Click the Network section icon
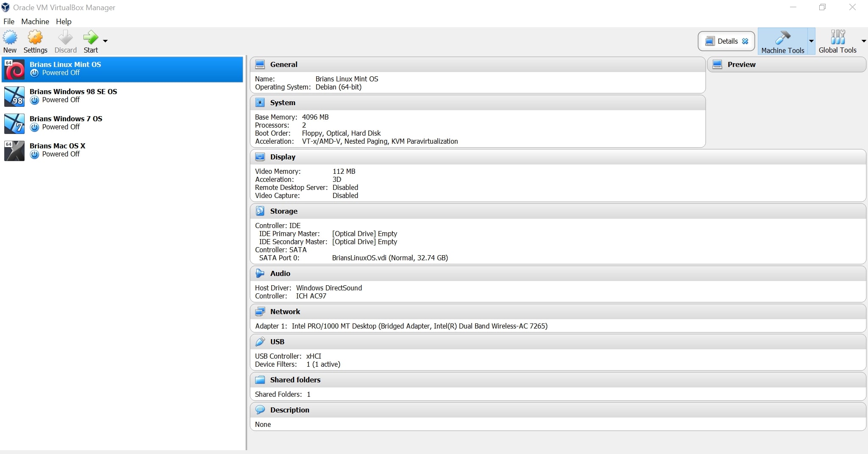 click(260, 312)
